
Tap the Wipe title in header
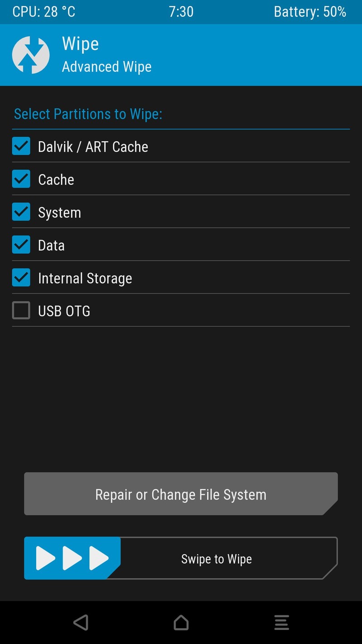tap(80, 44)
